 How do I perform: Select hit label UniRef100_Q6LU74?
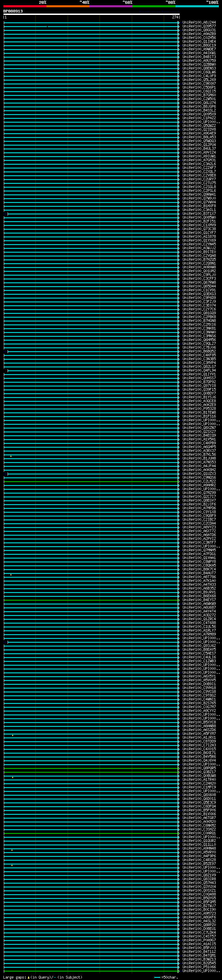pos(199,103)
